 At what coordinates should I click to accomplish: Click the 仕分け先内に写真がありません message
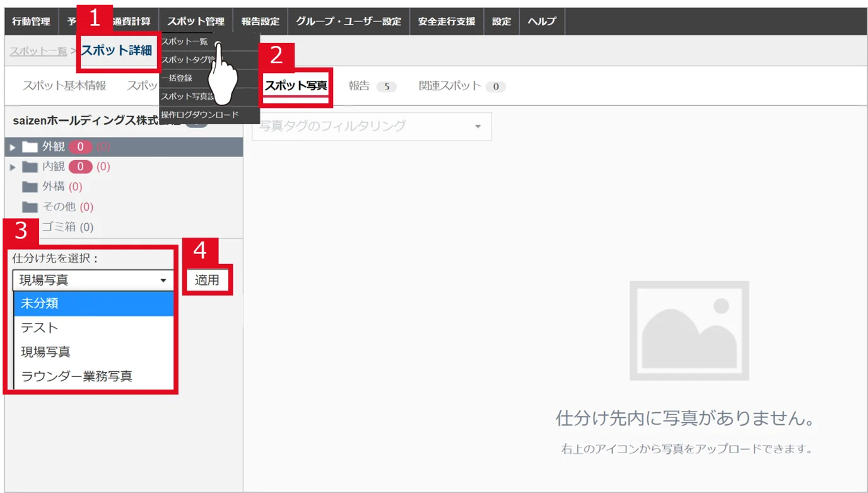pyautogui.click(x=685, y=417)
